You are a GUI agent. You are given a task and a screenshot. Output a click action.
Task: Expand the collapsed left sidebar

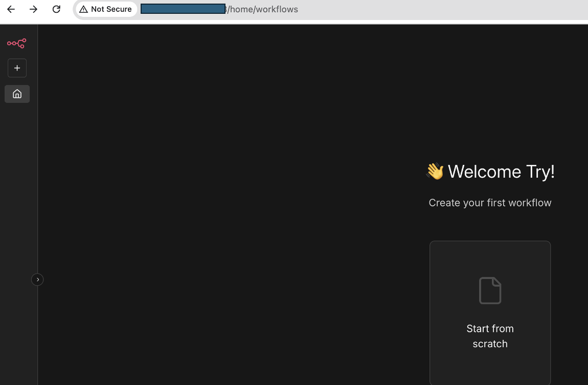coord(37,280)
